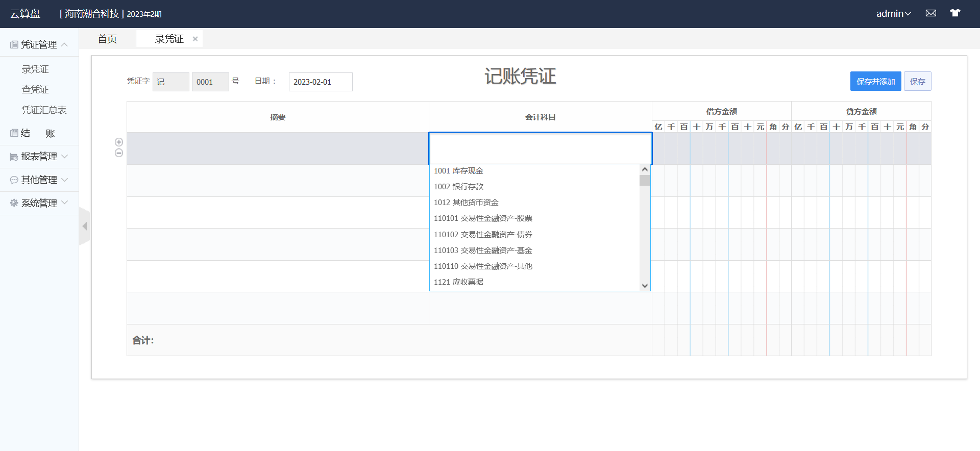This screenshot has height=451, width=980.
Task: Click the remove row minus icon
Action: point(119,153)
